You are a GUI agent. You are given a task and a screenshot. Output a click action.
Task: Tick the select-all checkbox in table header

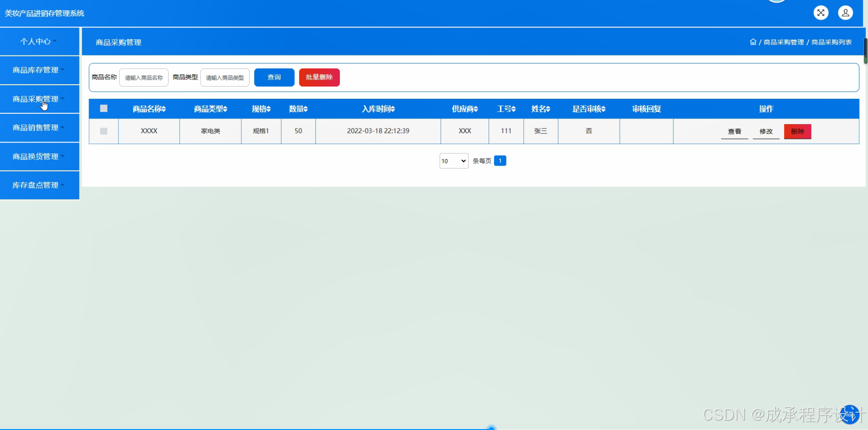click(104, 108)
